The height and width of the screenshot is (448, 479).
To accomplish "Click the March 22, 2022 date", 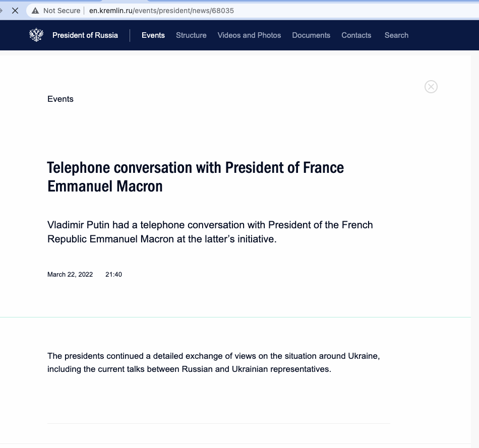I will pyautogui.click(x=70, y=275).
